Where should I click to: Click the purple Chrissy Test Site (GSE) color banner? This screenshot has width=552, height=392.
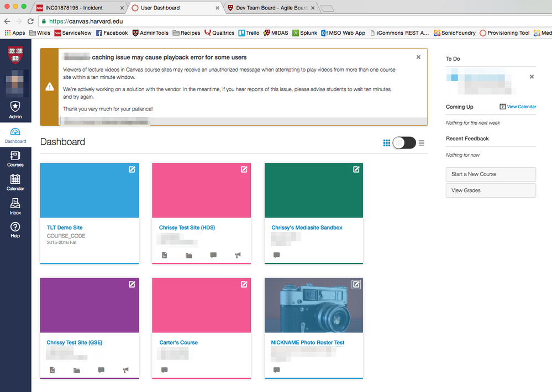(x=90, y=305)
